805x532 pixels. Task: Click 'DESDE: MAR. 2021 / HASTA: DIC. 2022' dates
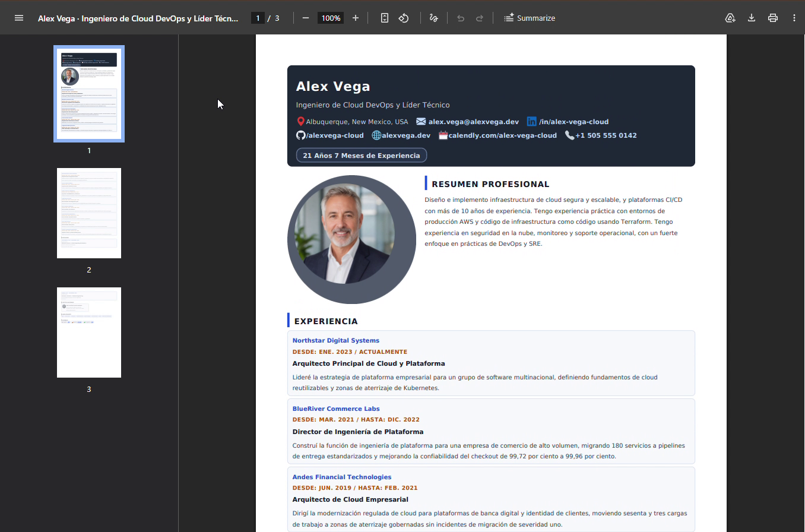tap(356, 420)
